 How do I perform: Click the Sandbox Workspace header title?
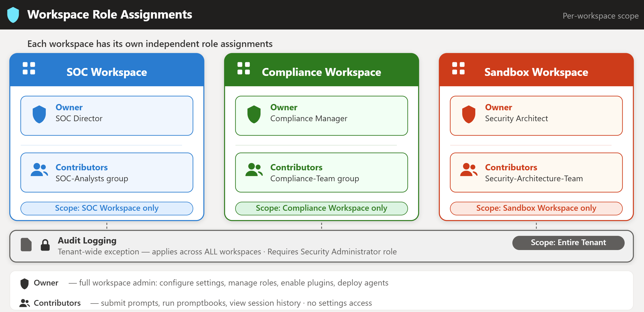coord(536,72)
